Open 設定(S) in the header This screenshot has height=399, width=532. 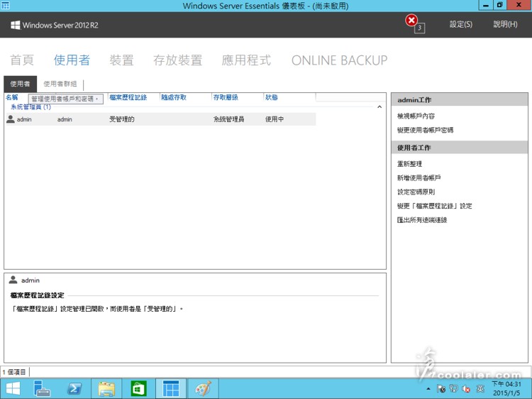coord(461,24)
